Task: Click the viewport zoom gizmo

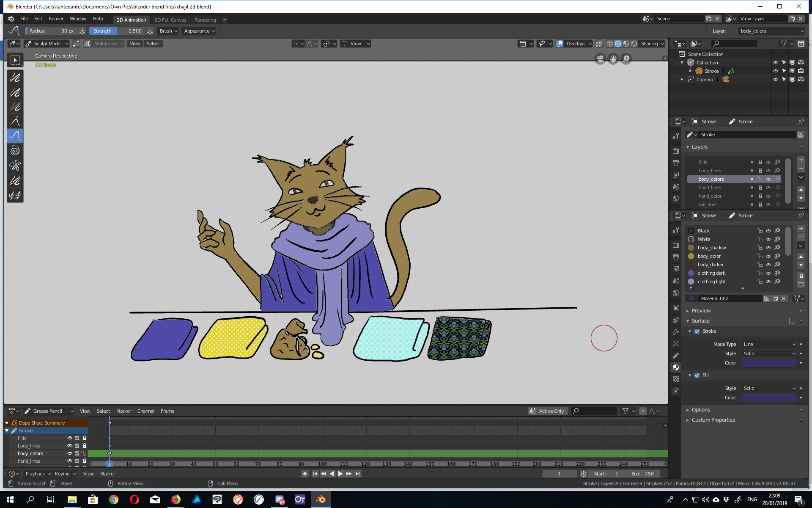Action: [x=626, y=59]
